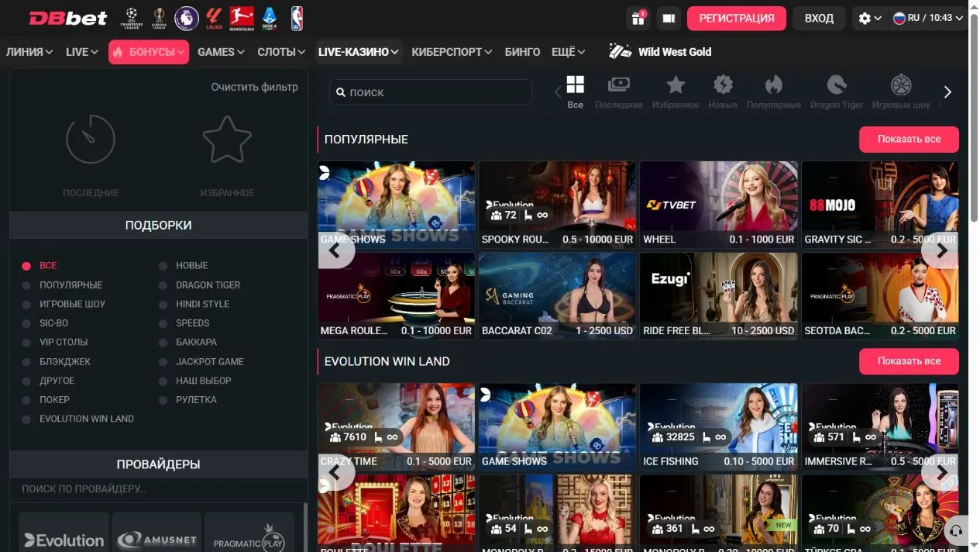Select the ПОПУЛЯРНЫЕ collection radio
Screen dimensions: 980x552
tap(26, 285)
